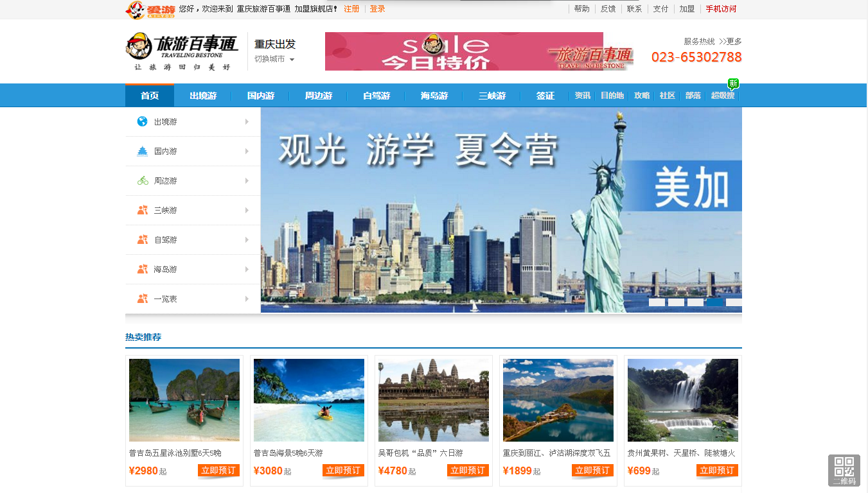Viewport: 868px width, 493px height.
Task: Open 社区 in the nav bar
Action: click(668, 96)
